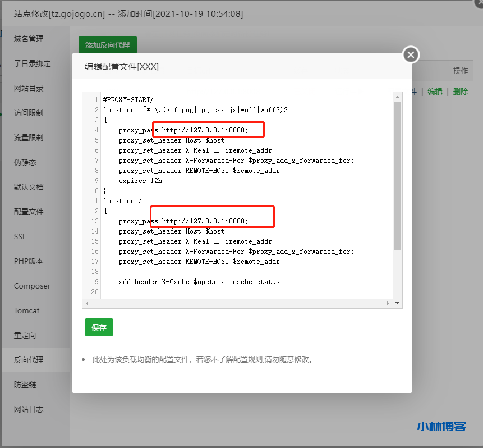483x448 pixels.
Task: Close the 编辑配置文件 dialog with the X icon
Action: click(411, 54)
